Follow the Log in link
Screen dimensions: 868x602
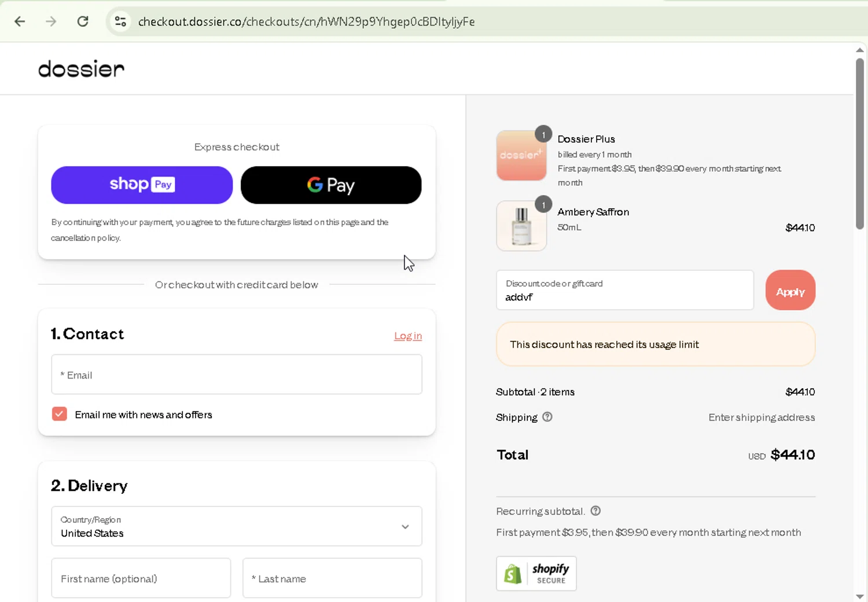coord(408,336)
